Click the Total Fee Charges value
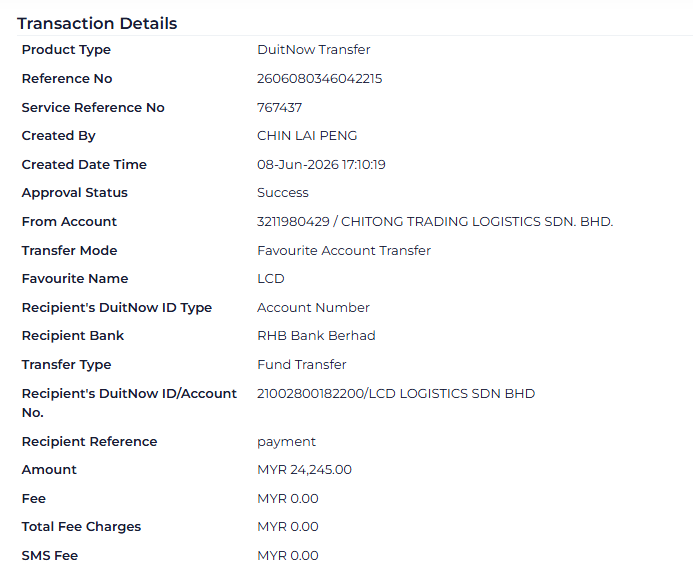Image resolution: width=693 pixels, height=580 pixels. [x=288, y=527]
